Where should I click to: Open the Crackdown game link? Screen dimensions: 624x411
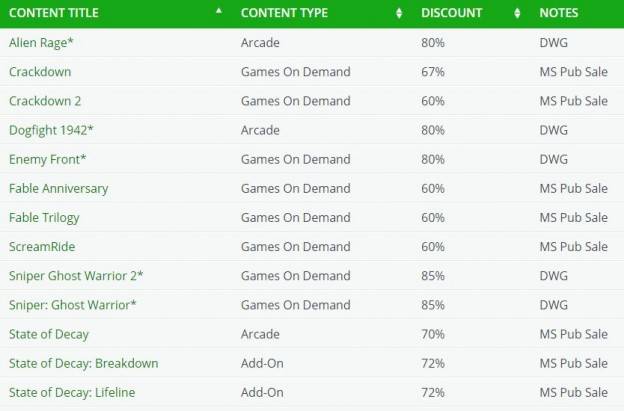point(40,72)
